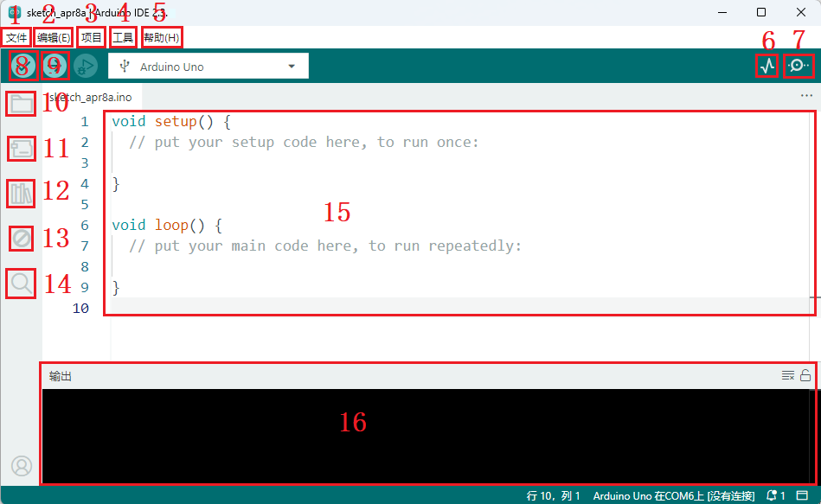Place cursor on empty line 3

(461, 163)
